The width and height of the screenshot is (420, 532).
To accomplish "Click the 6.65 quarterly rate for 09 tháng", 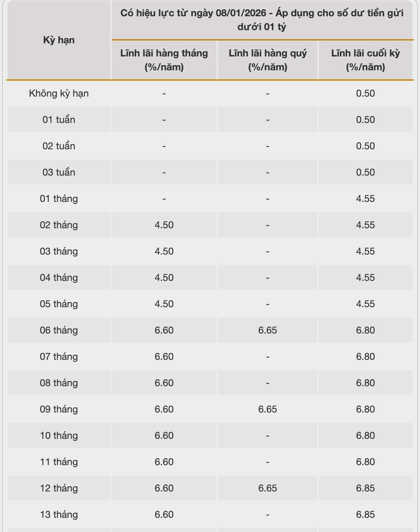I will (268, 409).
